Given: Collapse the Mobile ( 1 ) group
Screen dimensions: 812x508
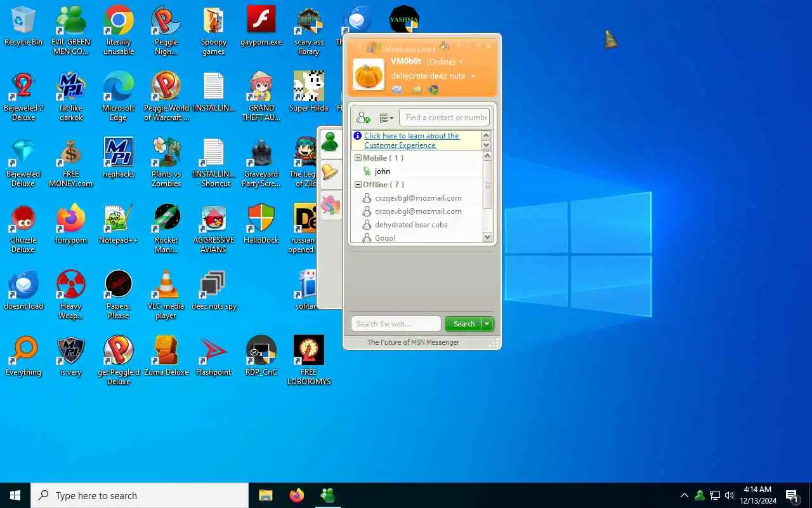Looking at the screenshot, I should [358, 158].
